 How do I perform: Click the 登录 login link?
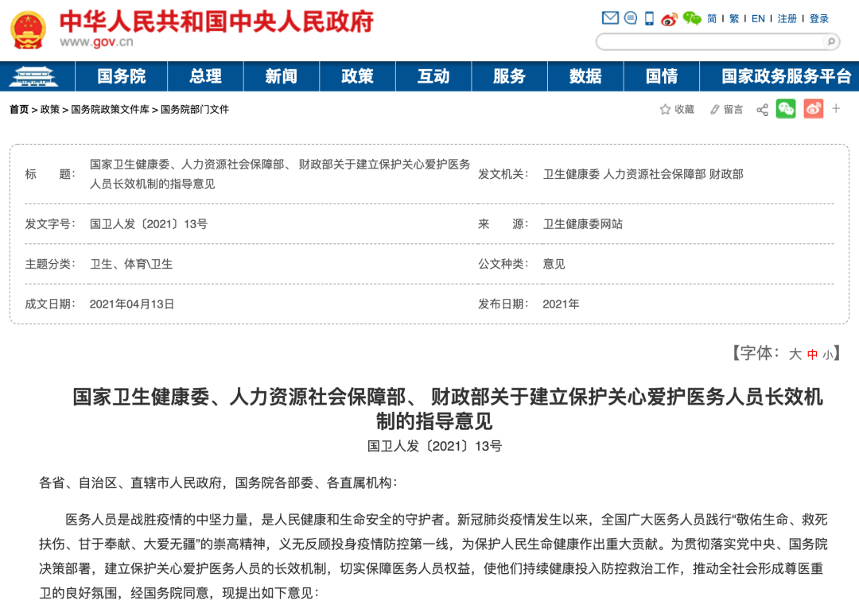819,18
